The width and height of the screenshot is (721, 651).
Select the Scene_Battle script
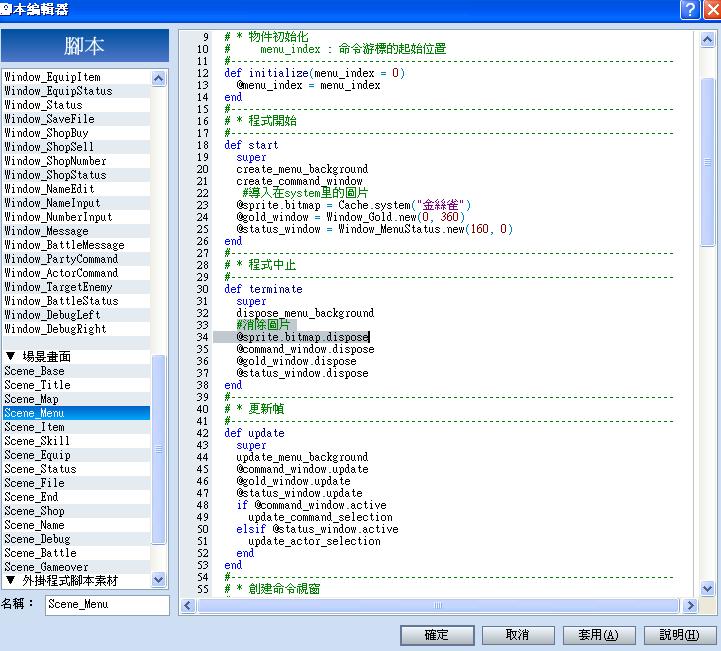[x=76, y=554]
